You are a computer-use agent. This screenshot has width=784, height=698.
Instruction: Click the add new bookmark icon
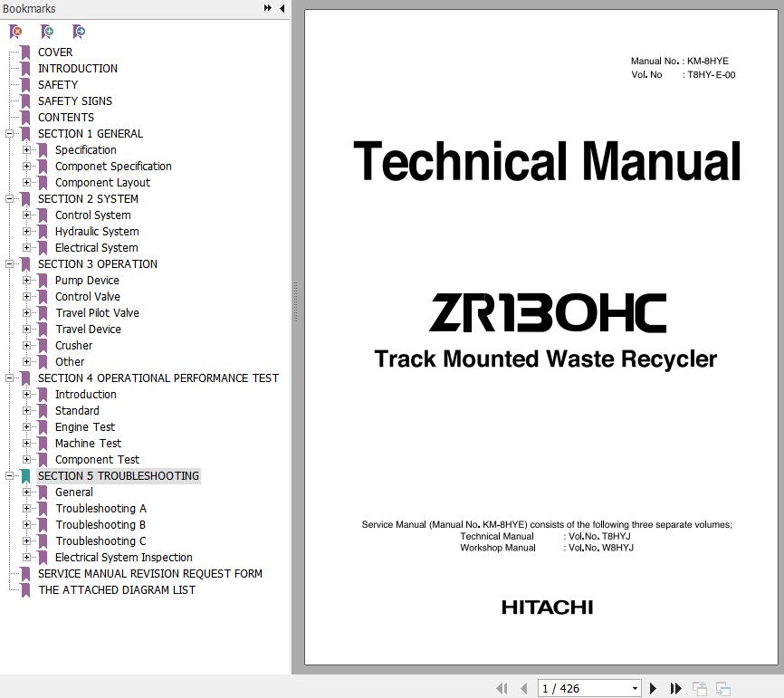pyautogui.click(x=47, y=32)
